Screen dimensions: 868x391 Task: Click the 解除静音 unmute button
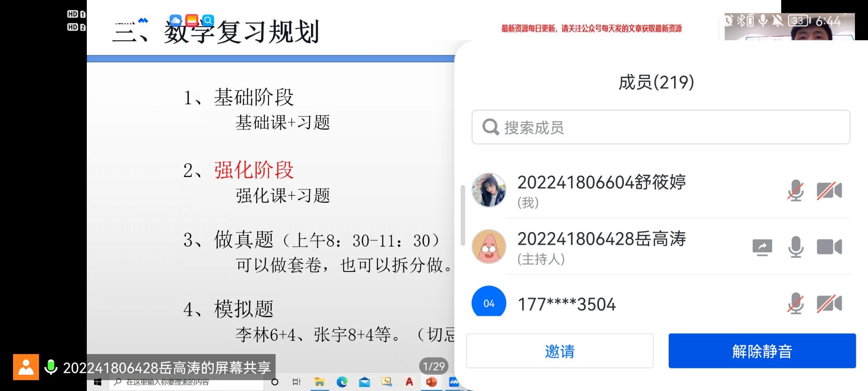(762, 351)
